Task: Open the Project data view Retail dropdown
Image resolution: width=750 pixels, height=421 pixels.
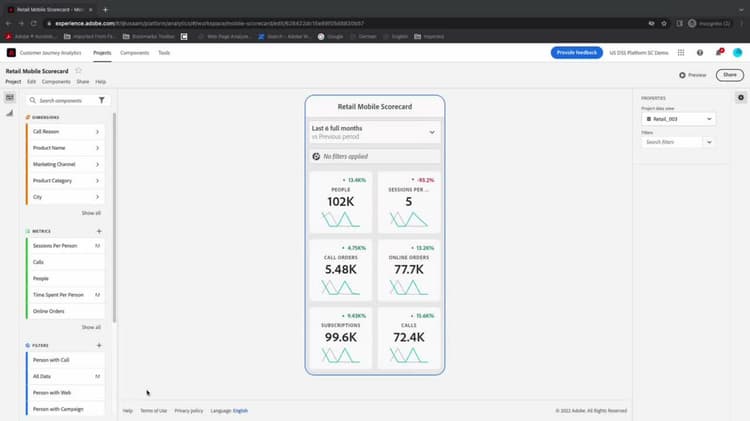Action: 678,119
